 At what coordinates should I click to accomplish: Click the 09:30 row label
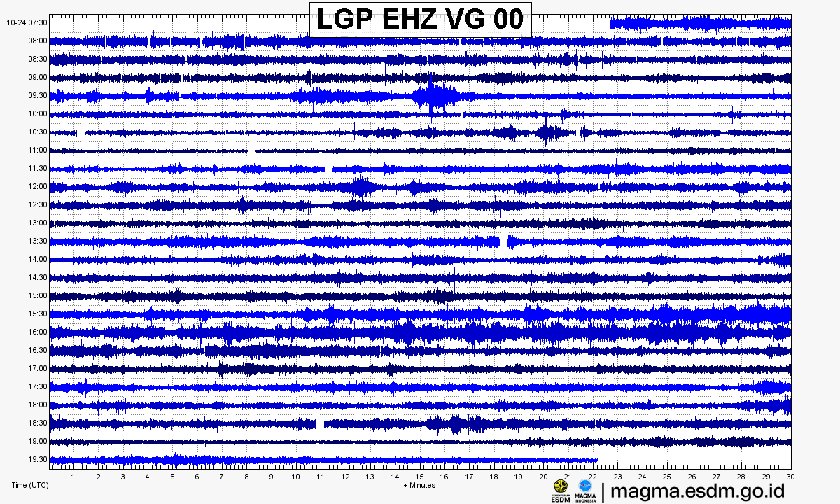tap(38, 95)
